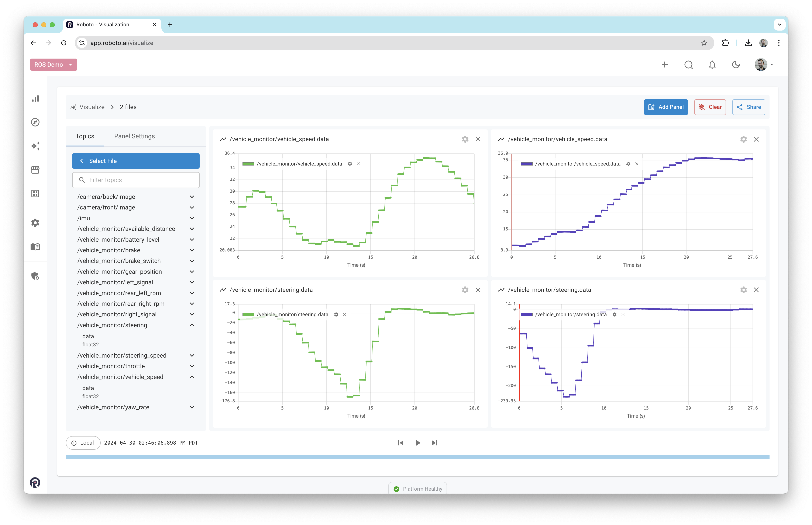Screen dimensions: 812x525
Task: Remove green steering.data series from legend
Action: pyautogui.click(x=345, y=315)
